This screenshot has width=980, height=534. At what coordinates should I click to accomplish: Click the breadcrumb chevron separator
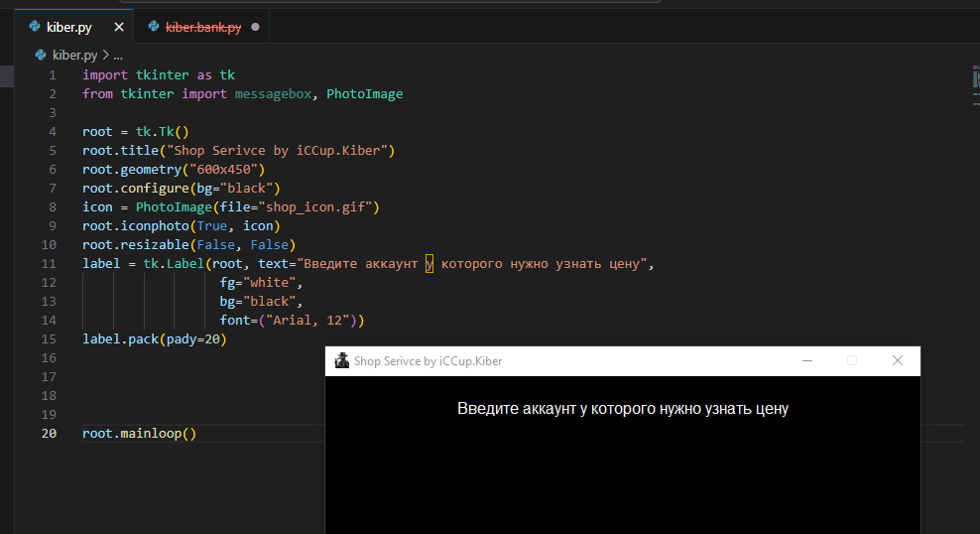click(105, 55)
